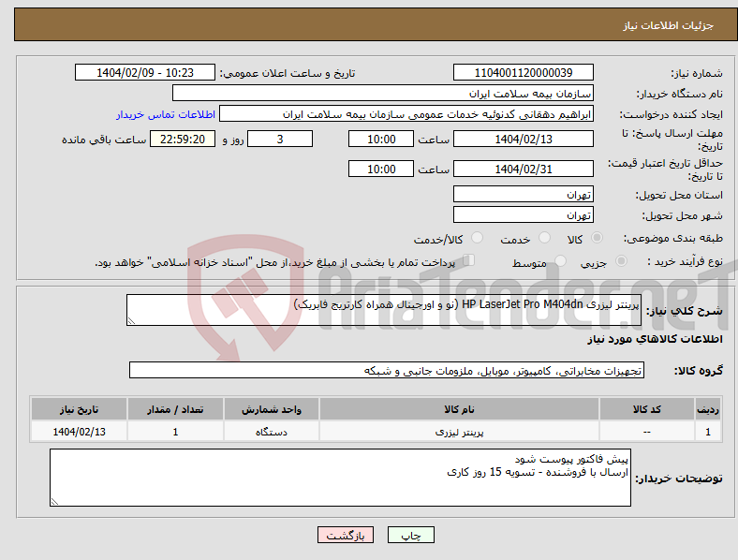Image resolution: width=738 pixels, height=560 pixels.
Task: Click the نام کالا column header
Action: click(x=459, y=409)
